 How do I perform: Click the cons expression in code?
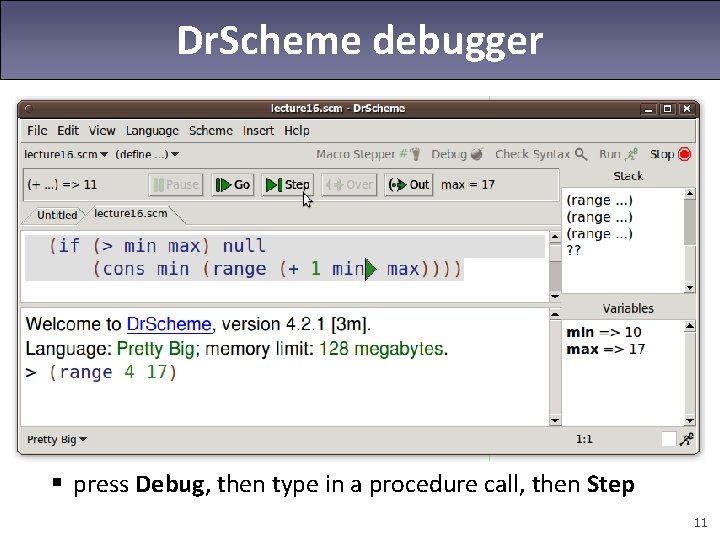278,269
